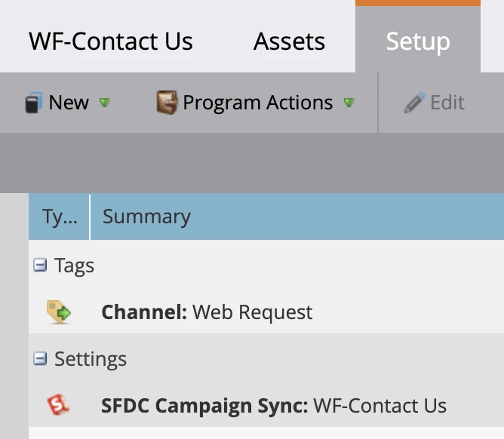Collapse the Tags section
The width and height of the screenshot is (504, 439).
(x=40, y=265)
